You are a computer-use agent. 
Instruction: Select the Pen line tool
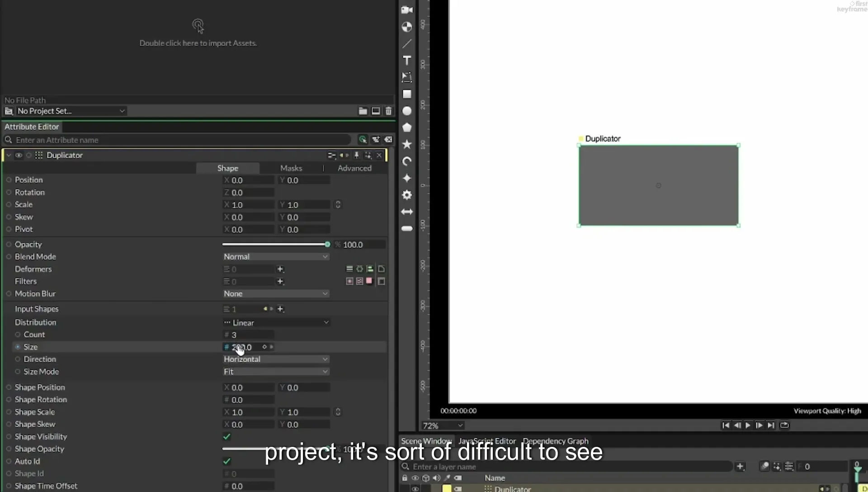pyautogui.click(x=407, y=43)
